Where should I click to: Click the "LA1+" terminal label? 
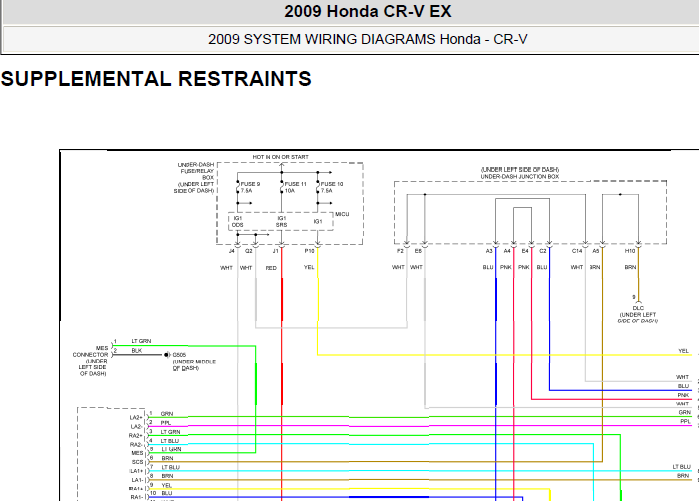(x=136, y=471)
